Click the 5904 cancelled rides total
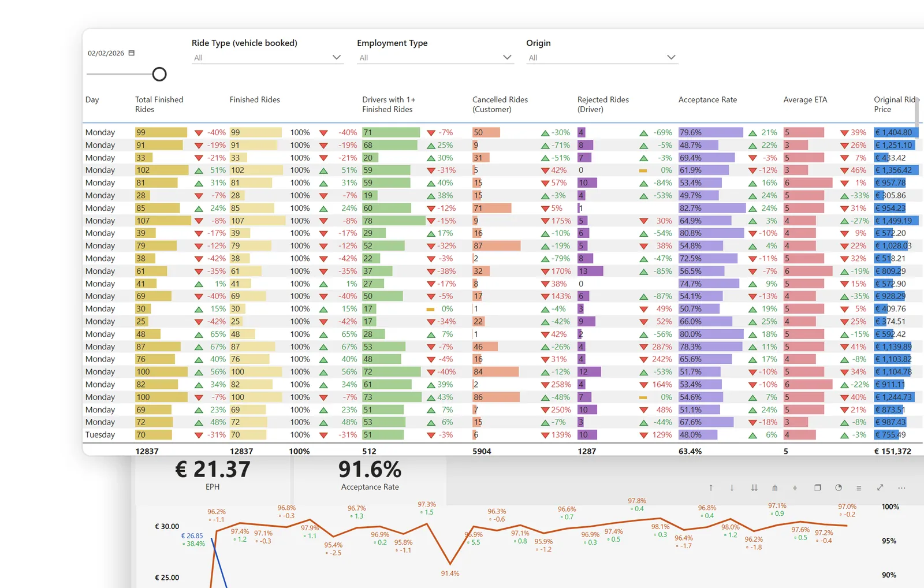 coord(482,451)
